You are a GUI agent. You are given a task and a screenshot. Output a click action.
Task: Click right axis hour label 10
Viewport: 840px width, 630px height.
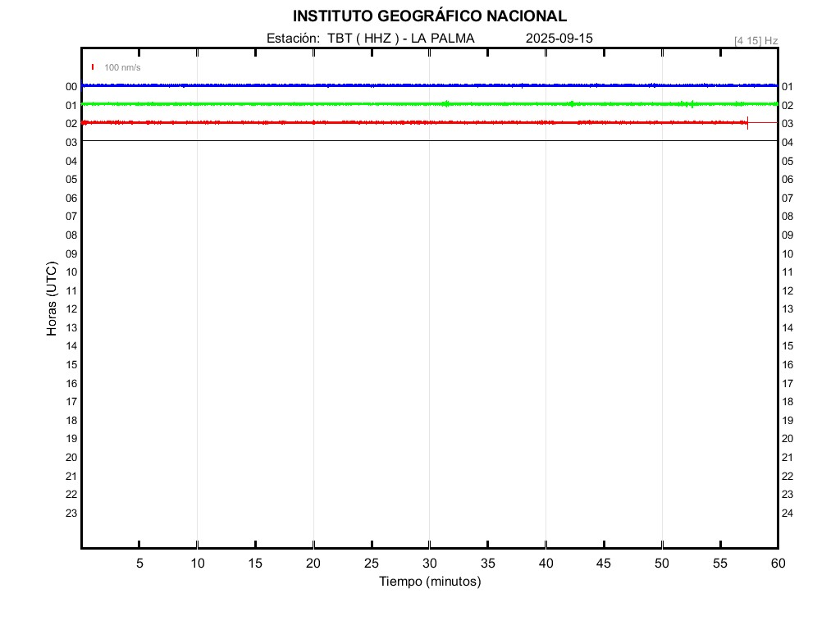coord(787,254)
